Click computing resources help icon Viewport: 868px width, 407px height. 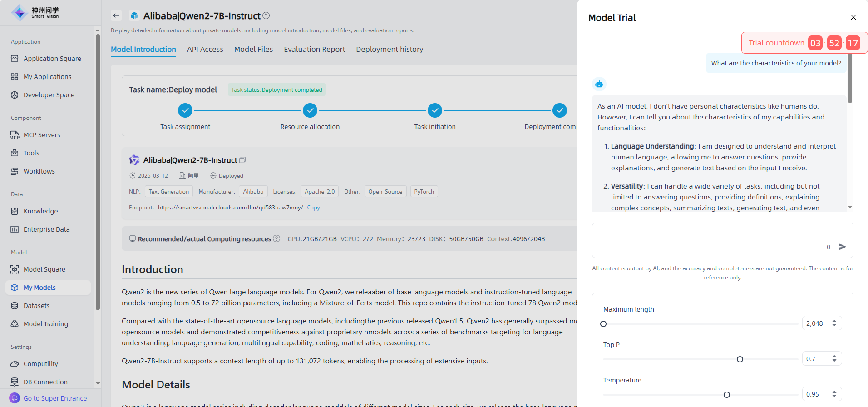276,238
